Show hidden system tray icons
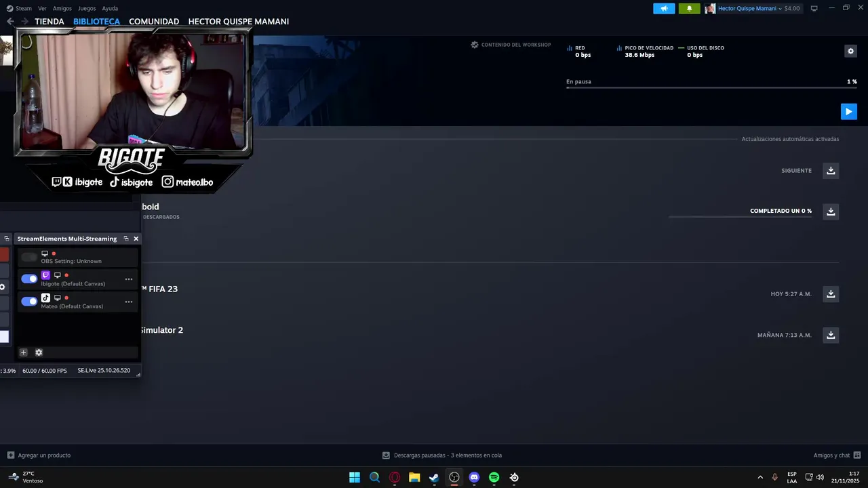This screenshot has height=488, width=868. coord(760,477)
